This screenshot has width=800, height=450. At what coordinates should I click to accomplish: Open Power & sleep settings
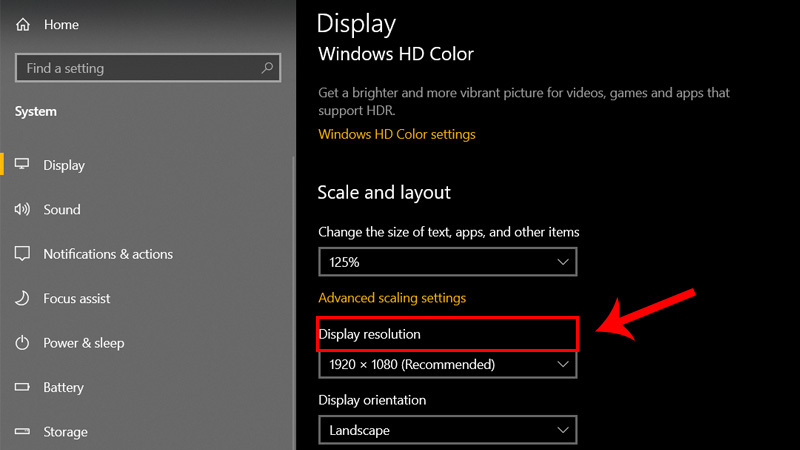[84, 343]
